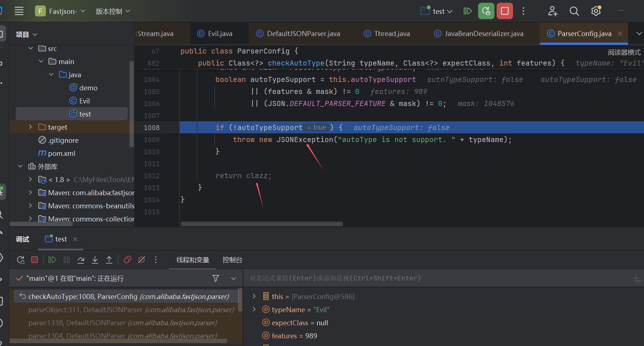Close the test debug session tab
The height and width of the screenshot is (346, 644).
coord(75,239)
